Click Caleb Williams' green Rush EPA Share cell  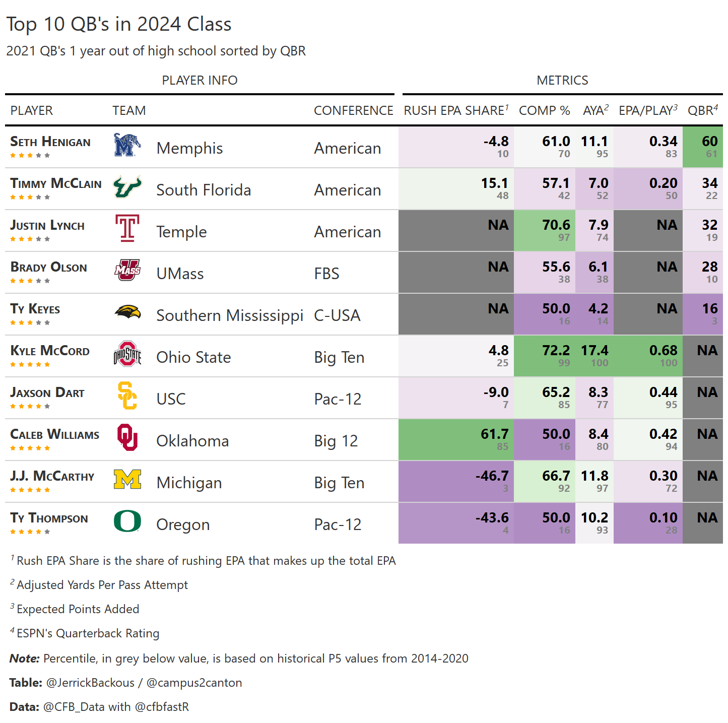(456, 439)
